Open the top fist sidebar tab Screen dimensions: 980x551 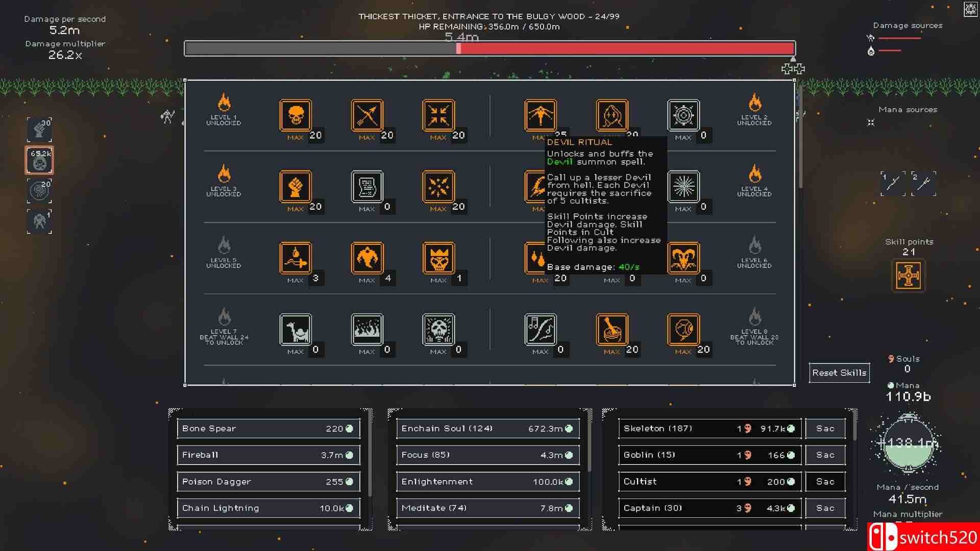point(39,130)
